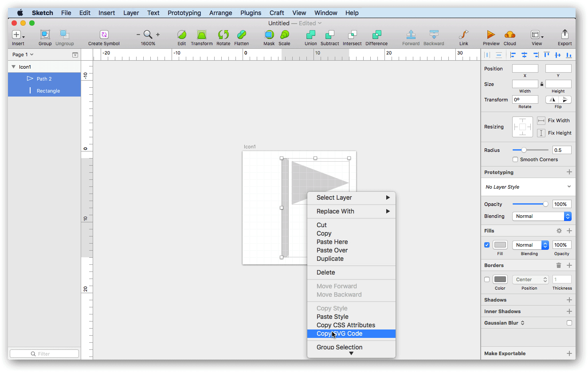Screen dimensions: 588x372
Task: Choose Duplicate from context menu
Action: tap(351, 259)
